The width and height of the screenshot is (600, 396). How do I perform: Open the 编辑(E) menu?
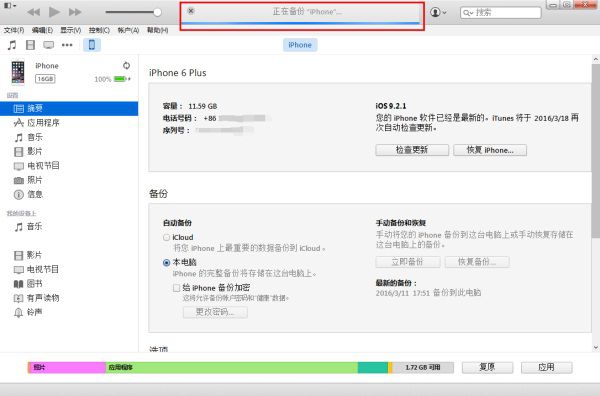click(x=42, y=30)
